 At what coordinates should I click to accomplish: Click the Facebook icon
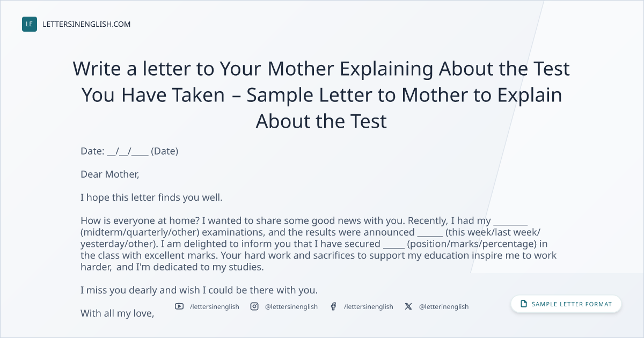333,306
